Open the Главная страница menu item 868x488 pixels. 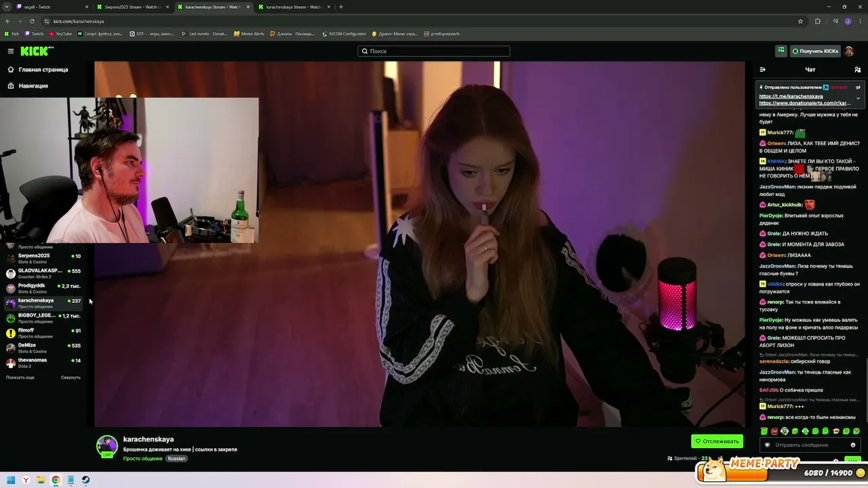(x=38, y=70)
